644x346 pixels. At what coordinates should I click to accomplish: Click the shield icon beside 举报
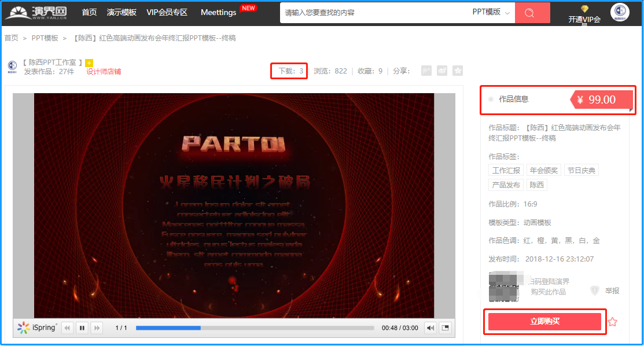click(594, 291)
